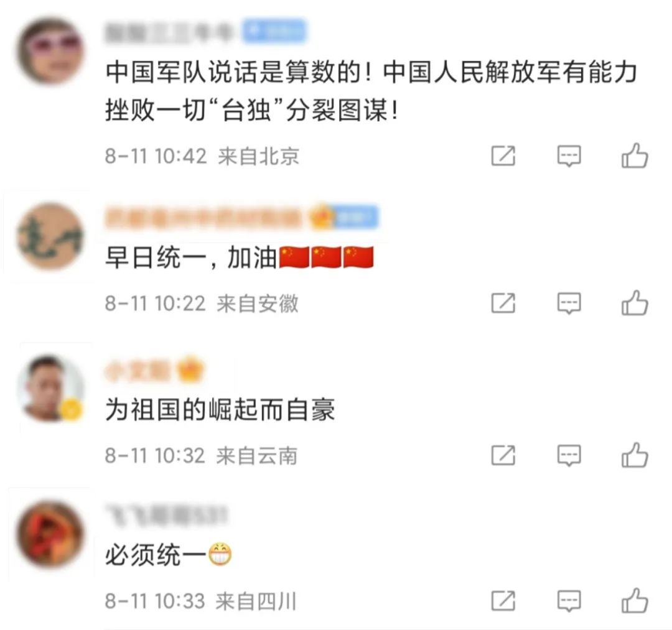Like the 为祖国的崛起而自豪 comment
Screen dimensions: 672x630
[x=635, y=455]
